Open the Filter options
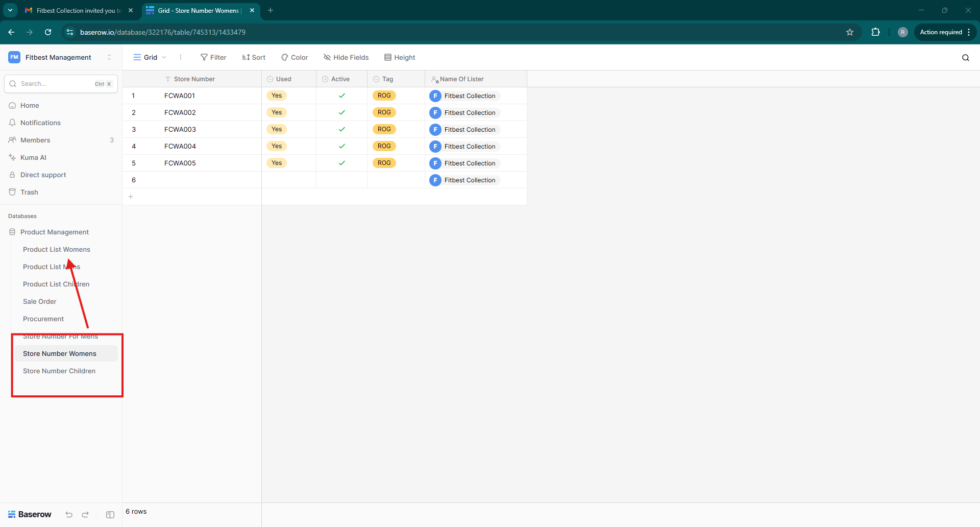This screenshot has width=980, height=527. 213,57
